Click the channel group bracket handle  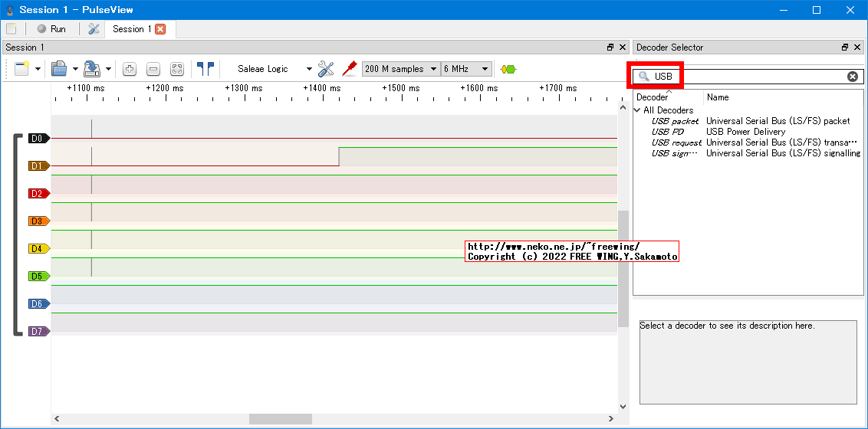17,234
